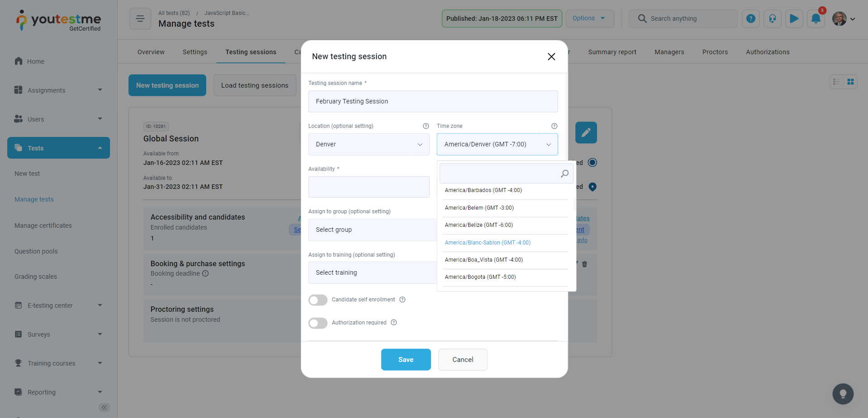This screenshot has height=418, width=868.
Task: Open the help question mark icon
Action: click(x=750, y=19)
